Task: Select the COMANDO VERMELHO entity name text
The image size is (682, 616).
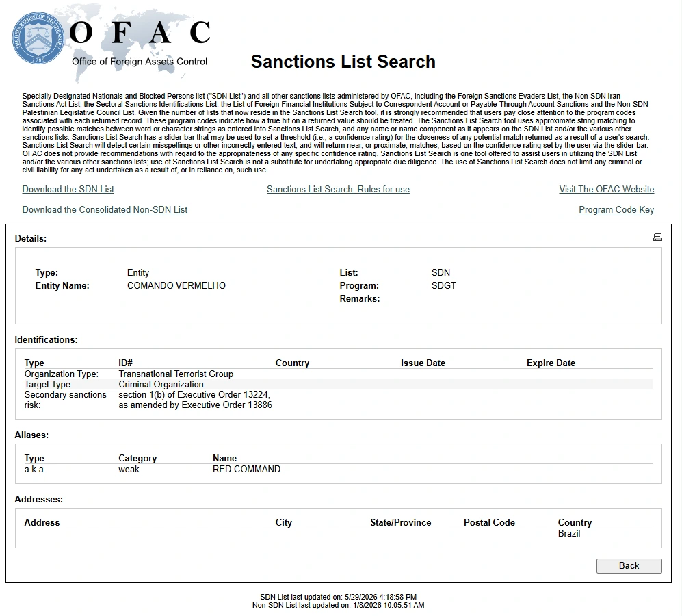Action: [176, 286]
